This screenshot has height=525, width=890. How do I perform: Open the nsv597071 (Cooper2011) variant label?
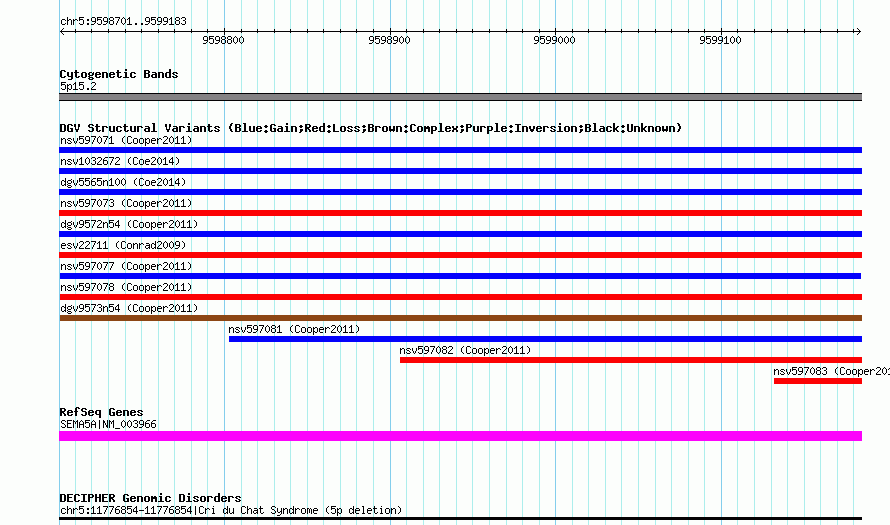point(126,140)
